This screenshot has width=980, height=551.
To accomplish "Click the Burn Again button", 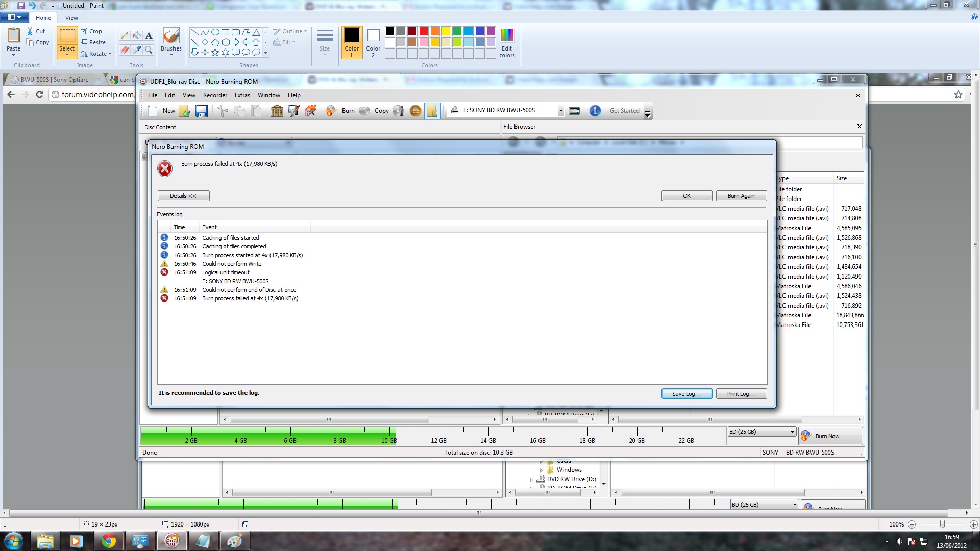I will 741,196.
